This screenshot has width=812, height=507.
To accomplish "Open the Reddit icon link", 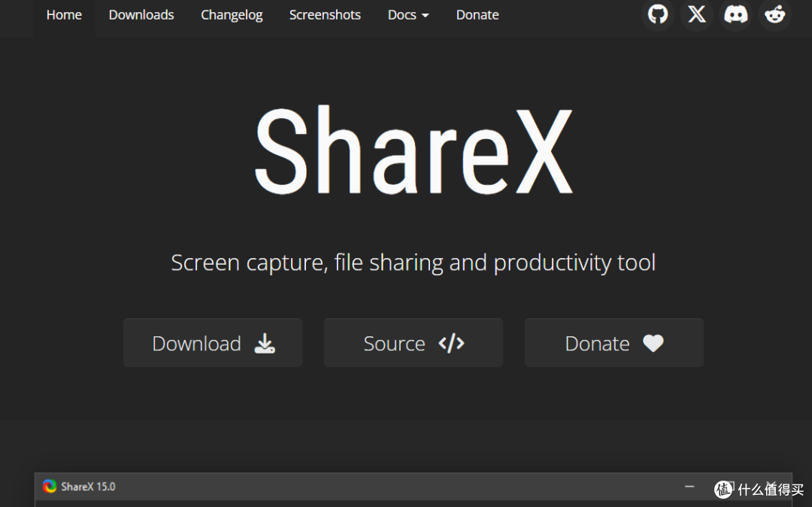I will (x=774, y=14).
